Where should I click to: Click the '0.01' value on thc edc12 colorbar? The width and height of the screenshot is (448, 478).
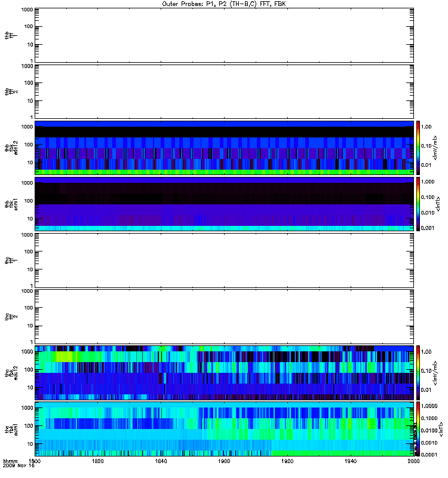[426, 390]
